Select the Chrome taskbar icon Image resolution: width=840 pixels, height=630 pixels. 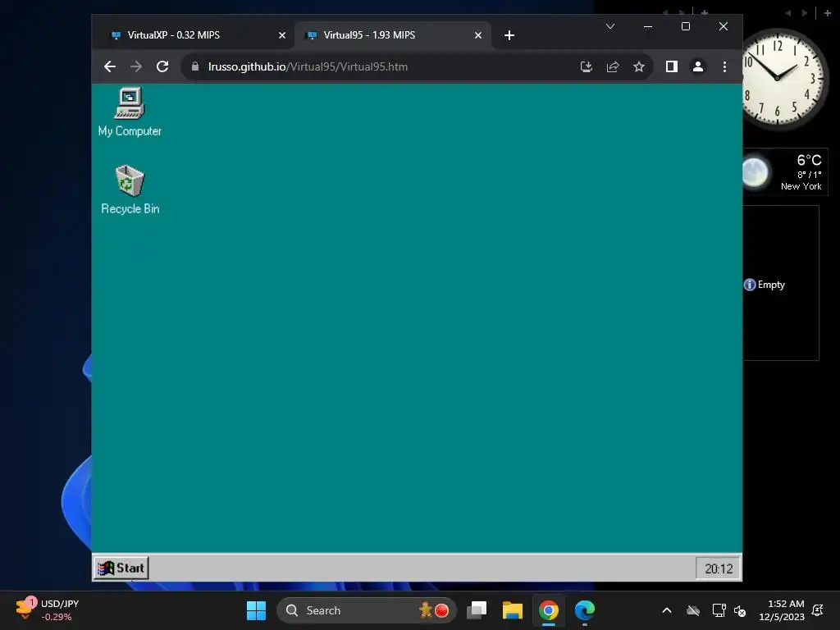coord(548,610)
